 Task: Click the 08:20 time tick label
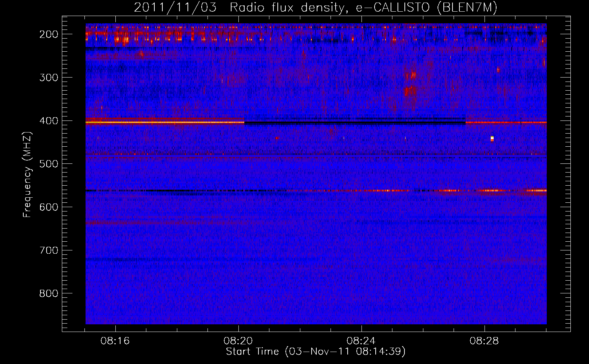tap(238, 341)
